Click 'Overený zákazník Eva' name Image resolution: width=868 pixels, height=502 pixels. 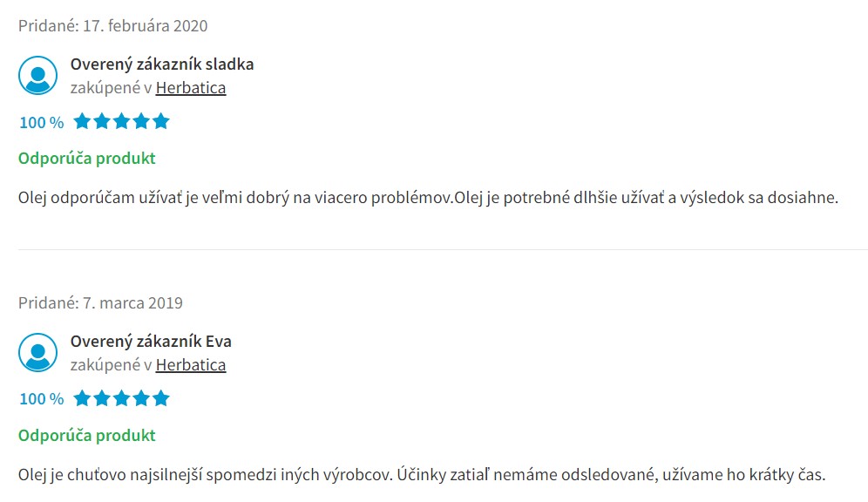coord(151,342)
